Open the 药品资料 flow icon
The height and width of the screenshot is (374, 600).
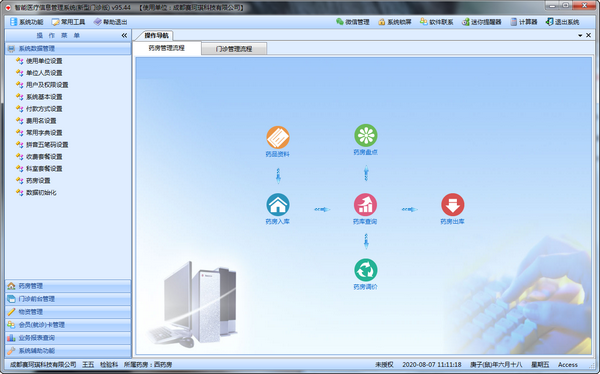[278, 138]
